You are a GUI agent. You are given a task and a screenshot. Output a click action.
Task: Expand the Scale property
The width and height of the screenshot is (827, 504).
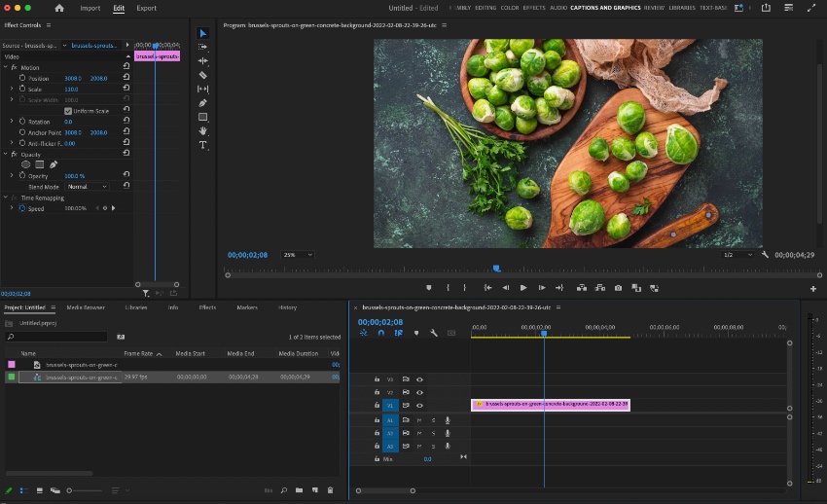pos(12,90)
